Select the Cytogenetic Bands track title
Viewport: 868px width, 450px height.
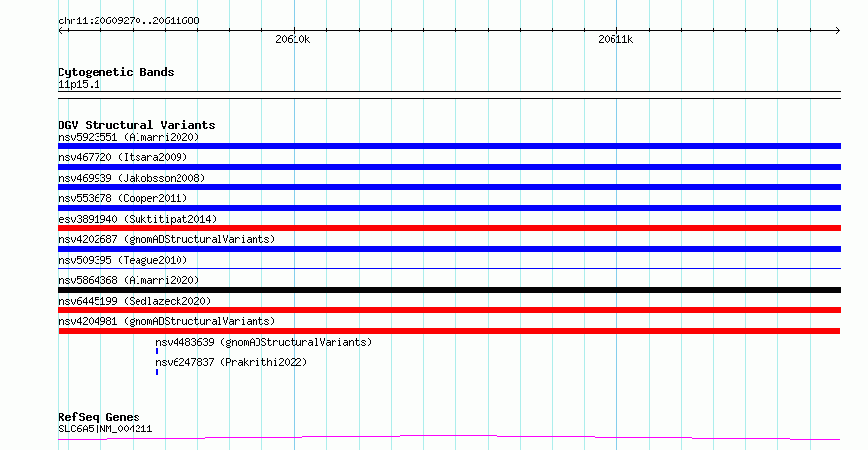[x=116, y=72]
